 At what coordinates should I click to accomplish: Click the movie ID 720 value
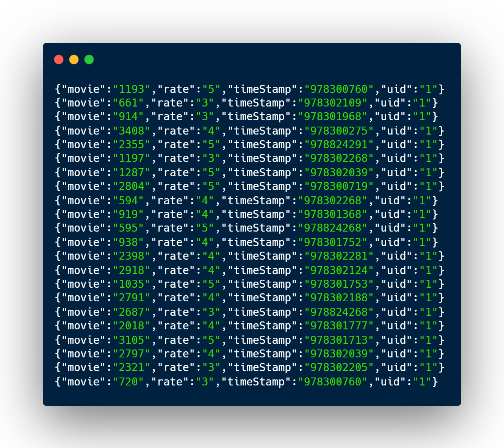[x=128, y=382]
